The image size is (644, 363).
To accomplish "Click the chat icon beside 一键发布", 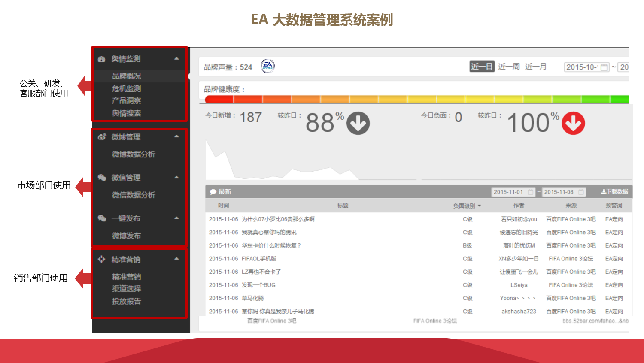I will click(102, 218).
